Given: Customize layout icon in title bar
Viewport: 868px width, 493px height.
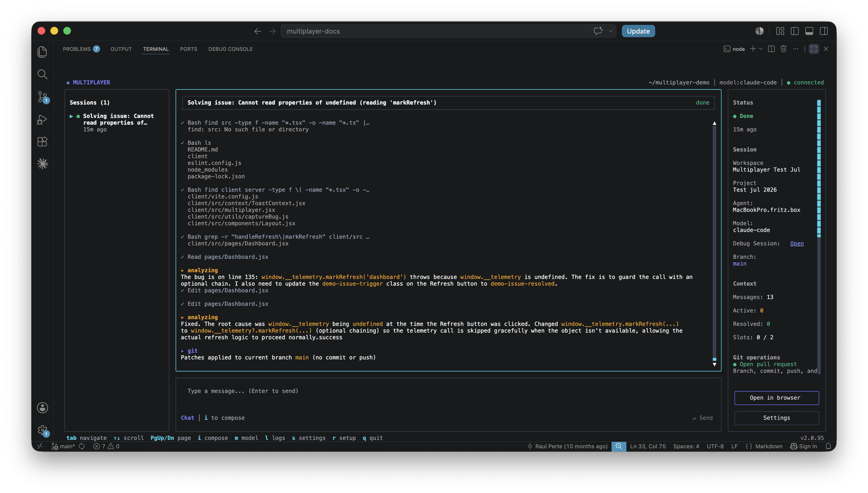Looking at the screenshot, I should point(780,31).
